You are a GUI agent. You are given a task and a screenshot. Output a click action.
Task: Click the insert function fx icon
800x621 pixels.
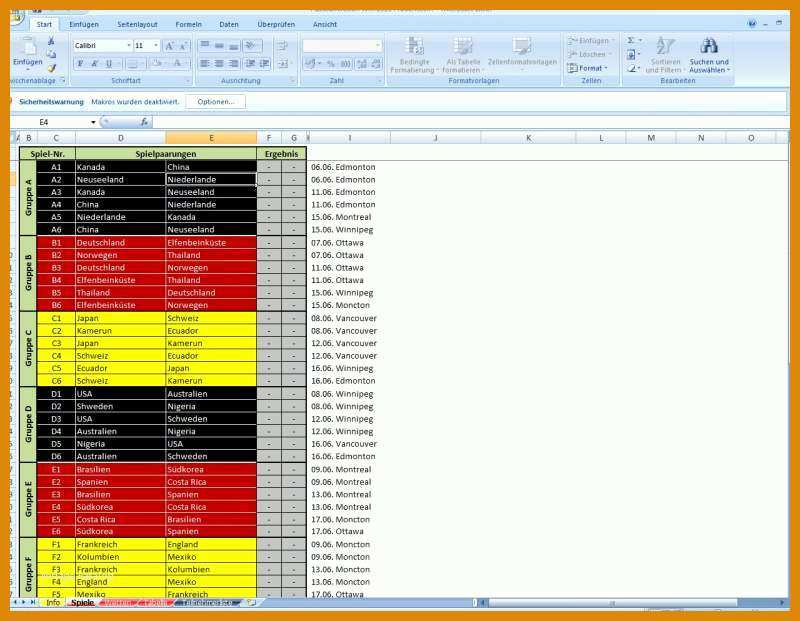tap(144, 122)
